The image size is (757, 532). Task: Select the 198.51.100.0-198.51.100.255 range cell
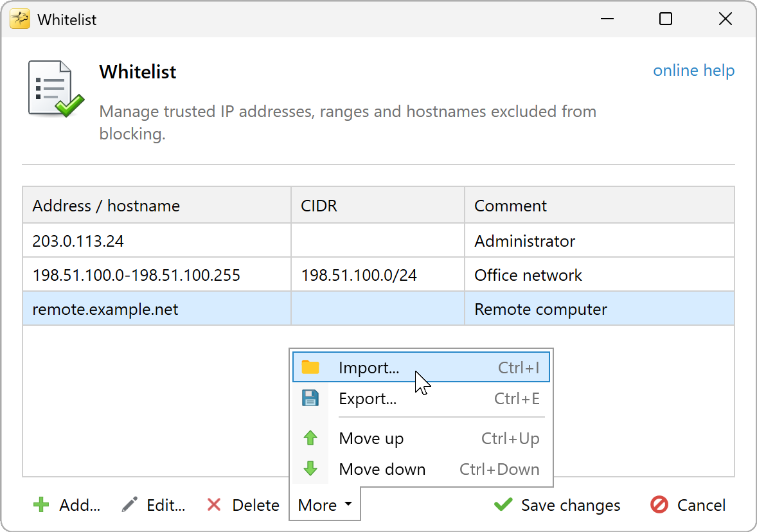click(x=156, y=275)
